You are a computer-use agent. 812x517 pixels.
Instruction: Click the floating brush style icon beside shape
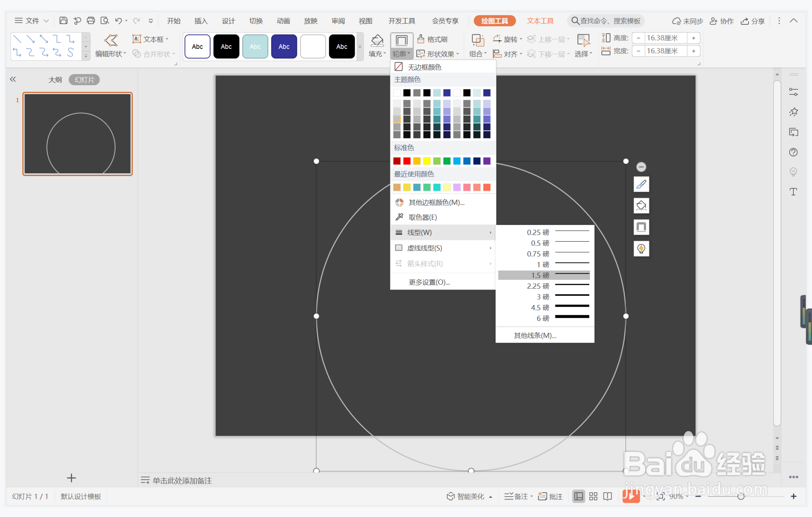[x=641, y=185]
